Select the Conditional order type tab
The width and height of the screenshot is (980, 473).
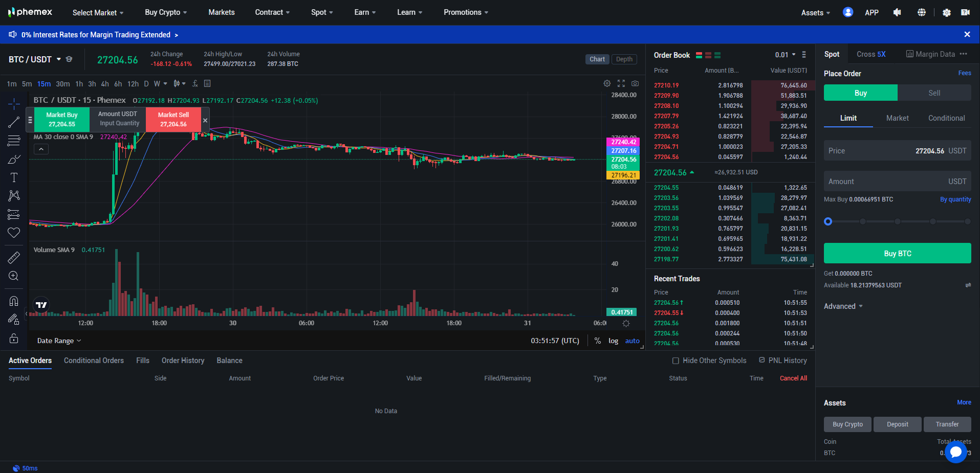point(947,118)
